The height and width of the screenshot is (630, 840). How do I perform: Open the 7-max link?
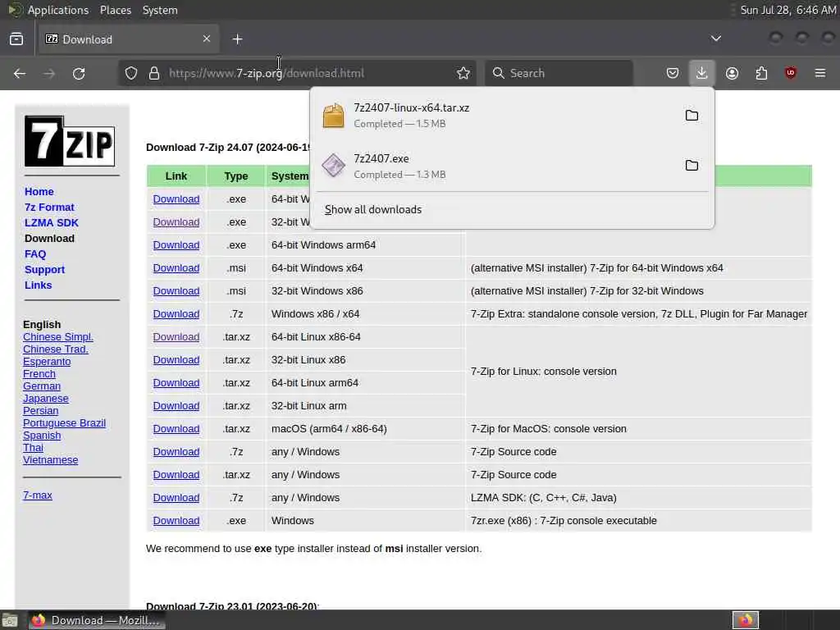point(38,495)
